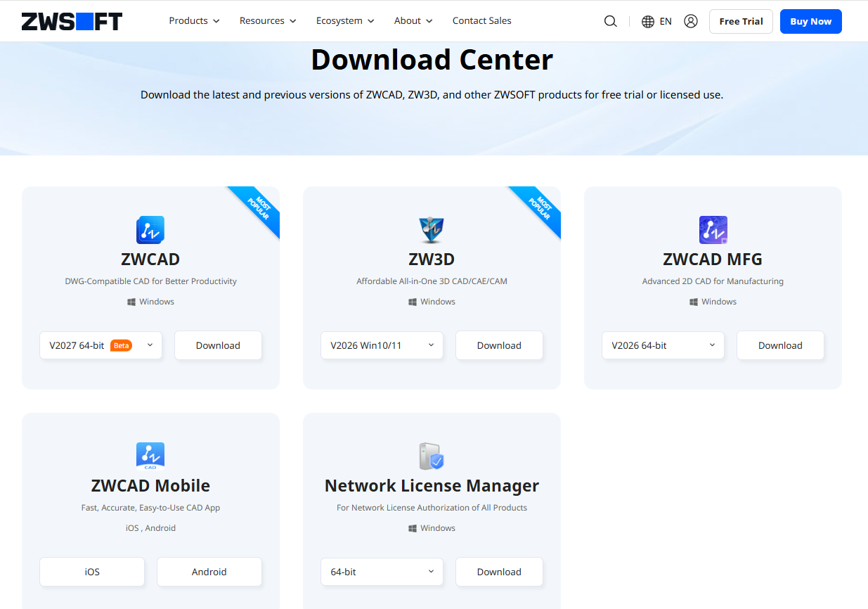Click 'iOS , Android' platform text
Screen dimensions: 868x609
click(150, 528)
